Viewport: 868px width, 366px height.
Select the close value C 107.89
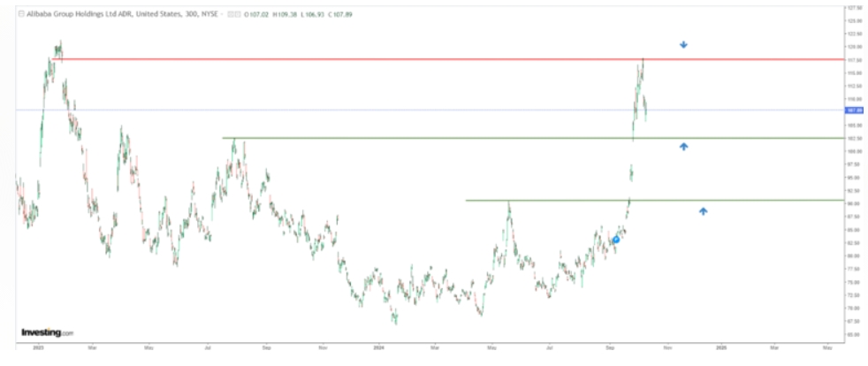coord(339,14)
